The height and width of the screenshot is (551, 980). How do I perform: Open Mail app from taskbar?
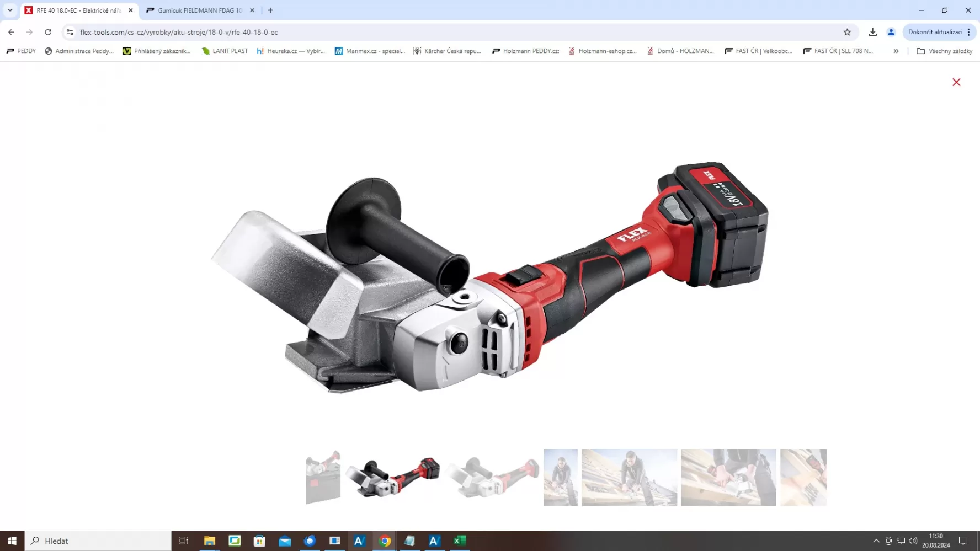(x=285, y=541)
